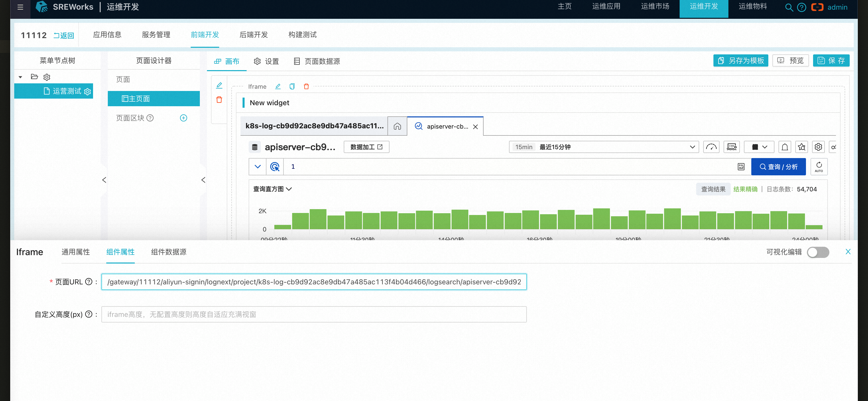Close the apiserver-cb... tab
This screenshot has height=401, width=868.
(x=475, y=127)
